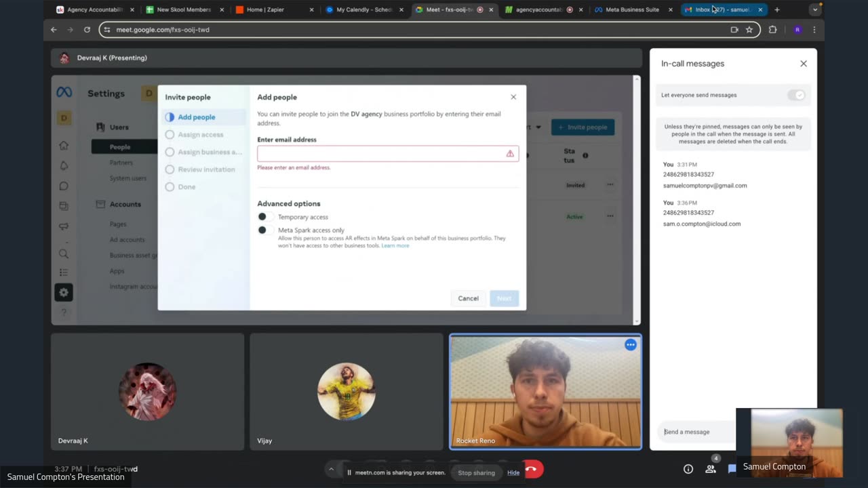
Task: Select the Add people step
Action: tap(203, 117)
